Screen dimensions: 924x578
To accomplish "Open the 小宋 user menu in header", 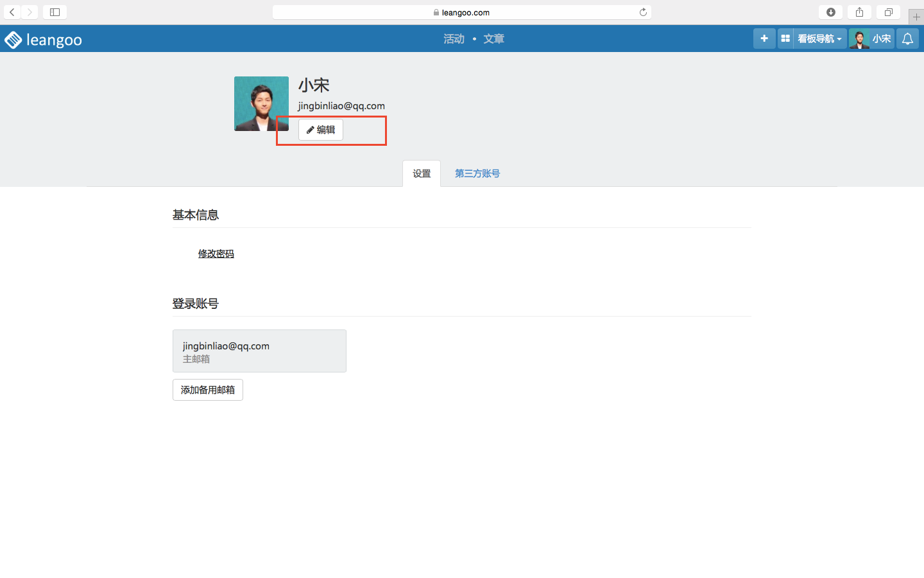I will 882,39.
